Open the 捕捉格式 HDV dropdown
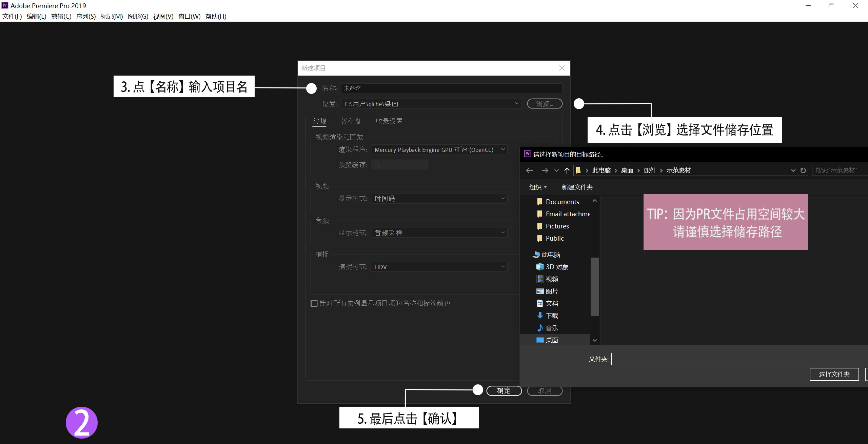The image size is (868, 444). coord(439,267)
